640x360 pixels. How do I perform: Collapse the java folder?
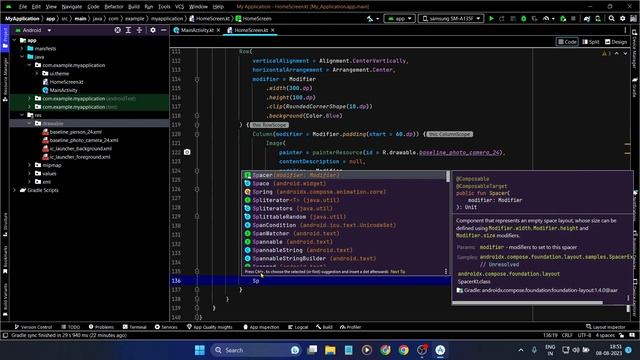pyautogui.click(x=22, y=57)
